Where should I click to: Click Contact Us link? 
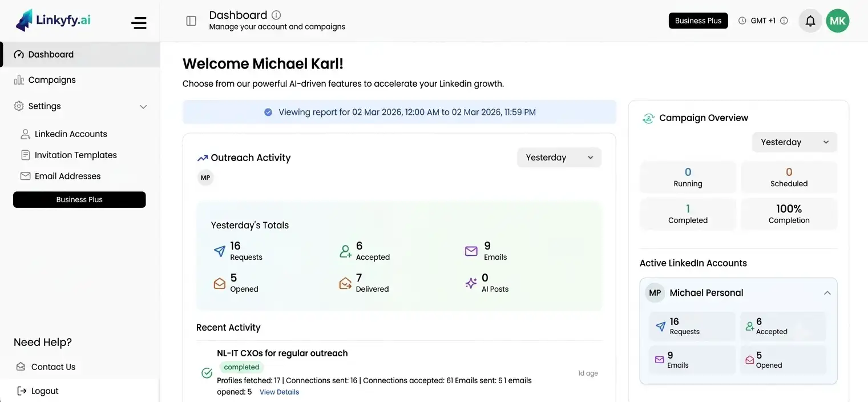(x=53, y=367)
